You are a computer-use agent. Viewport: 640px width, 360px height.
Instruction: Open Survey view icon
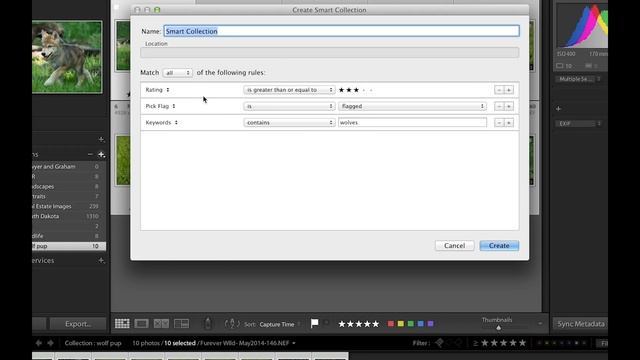(x=181, y=324)
